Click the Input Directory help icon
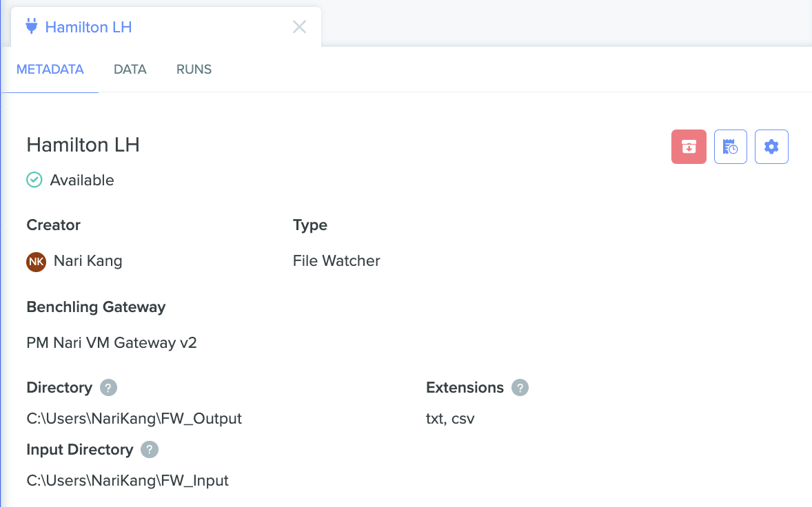 (150, 450)
